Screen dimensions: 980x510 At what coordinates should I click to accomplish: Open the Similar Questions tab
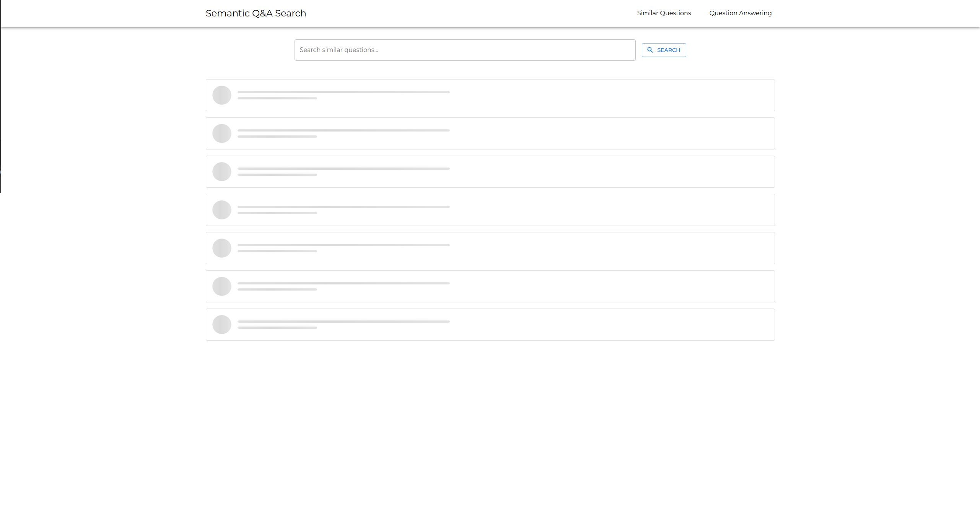click(x=664, y=13)
